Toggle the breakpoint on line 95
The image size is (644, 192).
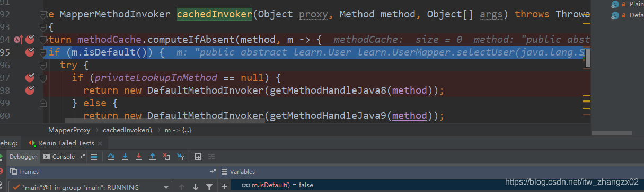click(x=30, y=52)
